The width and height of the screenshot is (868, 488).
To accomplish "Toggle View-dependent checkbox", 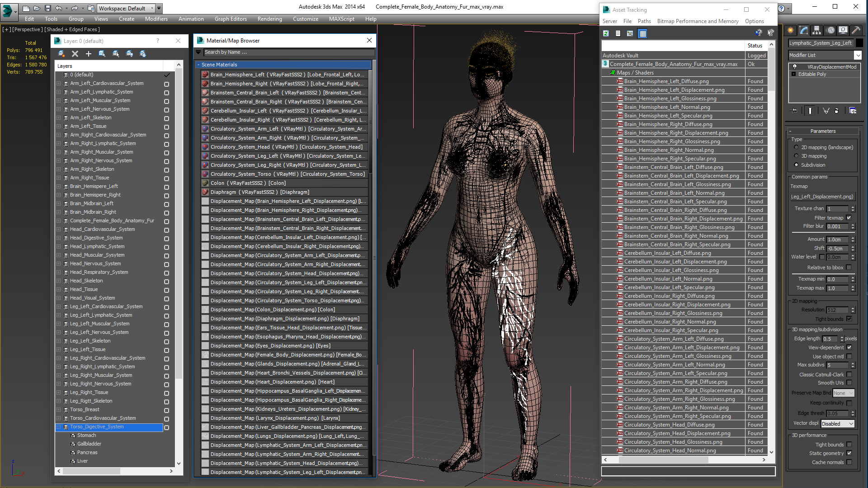I will click(x=849, y=347).
